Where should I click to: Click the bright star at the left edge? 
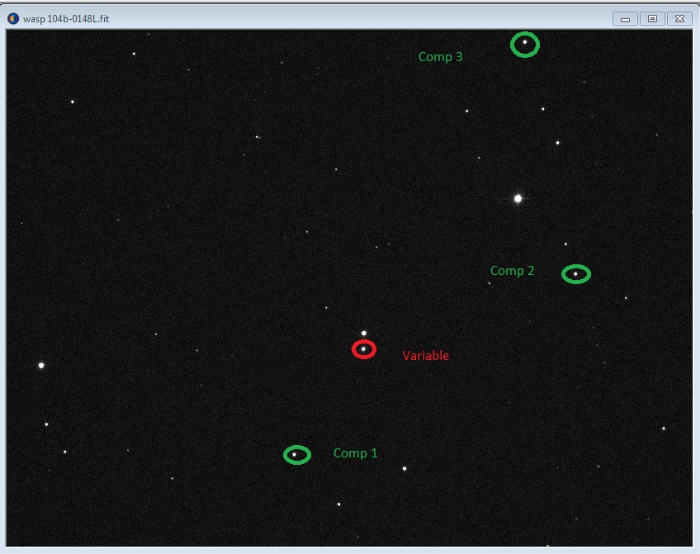click(41, 365)
